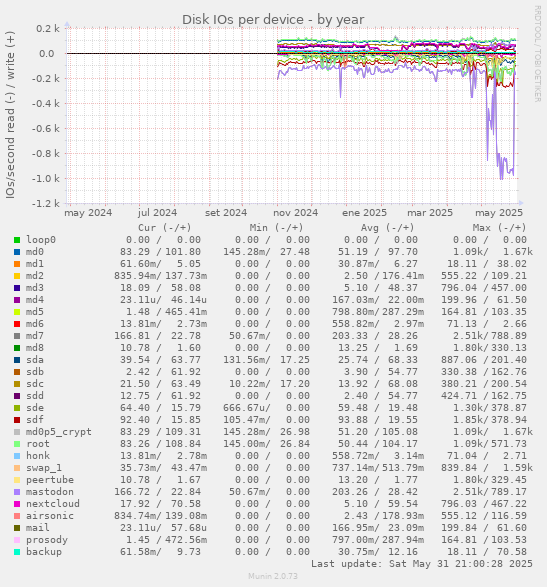Click the md8 dark green legend swatch
Viewport: 547px width, 587px height.
(17, 348)
